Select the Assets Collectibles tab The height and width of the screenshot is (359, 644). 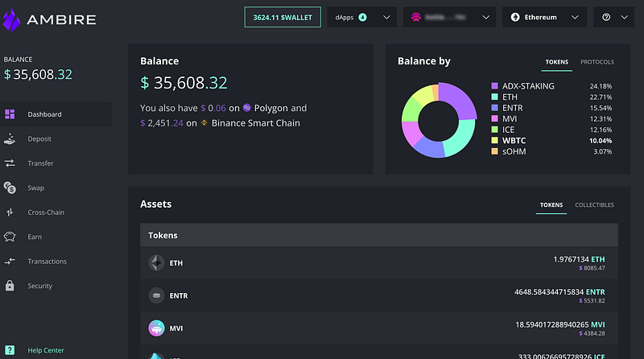click(594, 205)
